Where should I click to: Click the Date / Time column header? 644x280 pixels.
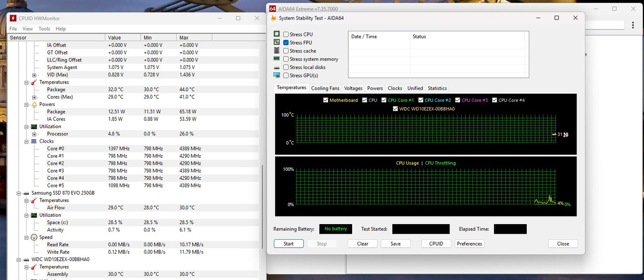click(379, 37)
